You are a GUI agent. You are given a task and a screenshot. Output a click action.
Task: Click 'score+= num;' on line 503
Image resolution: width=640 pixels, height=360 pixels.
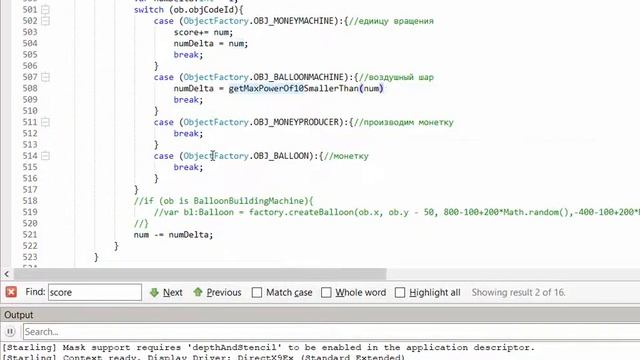tap(203, 32)
